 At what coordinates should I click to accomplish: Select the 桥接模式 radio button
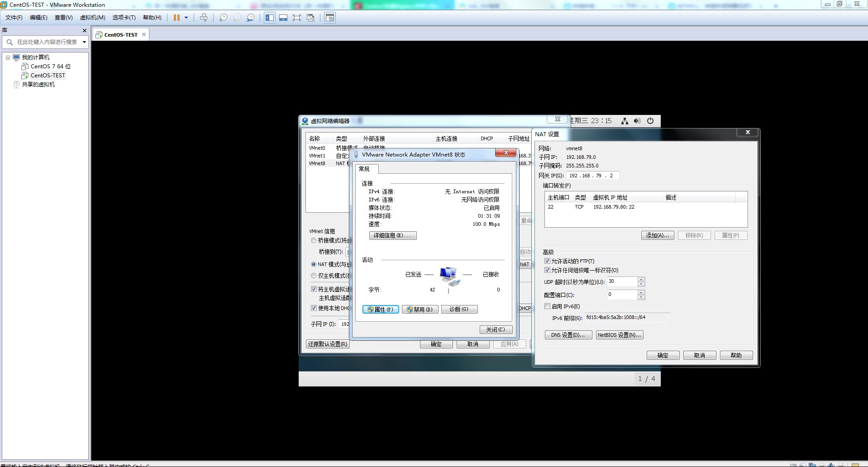pyautogui.click(x=314, y=240)
